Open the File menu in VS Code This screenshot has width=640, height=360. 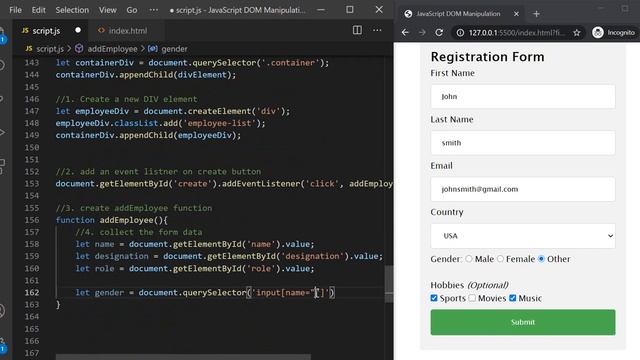tap(16, 10)
